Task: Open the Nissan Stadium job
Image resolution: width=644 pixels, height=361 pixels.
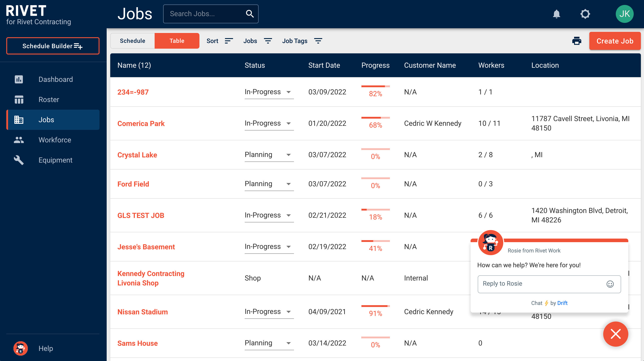Action: click(x=143, y=312)
